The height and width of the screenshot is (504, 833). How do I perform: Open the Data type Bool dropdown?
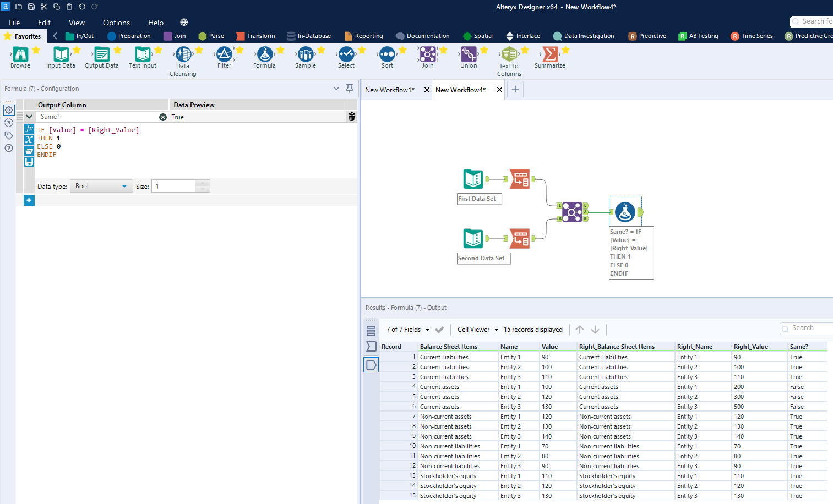(101, 186)
